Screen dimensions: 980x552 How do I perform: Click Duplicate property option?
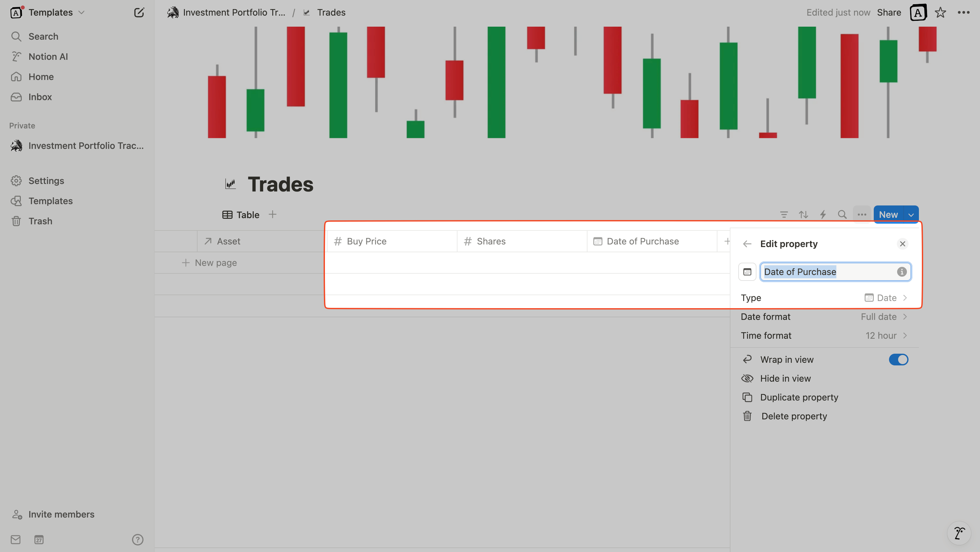799,397
